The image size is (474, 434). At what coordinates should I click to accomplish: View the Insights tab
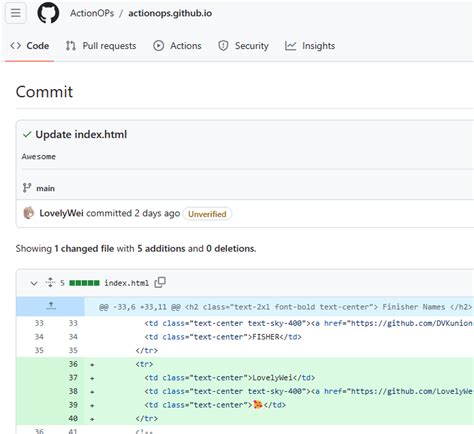pos(310,46)
